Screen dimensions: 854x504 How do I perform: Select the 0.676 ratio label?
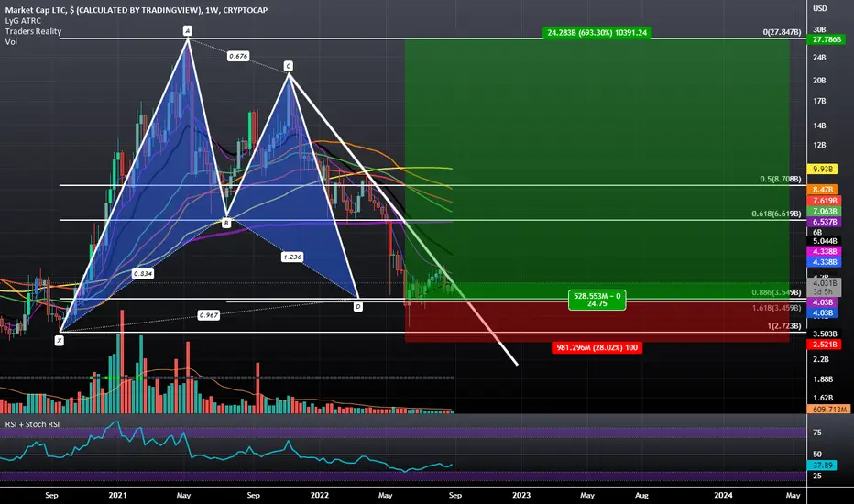[238, 56]
